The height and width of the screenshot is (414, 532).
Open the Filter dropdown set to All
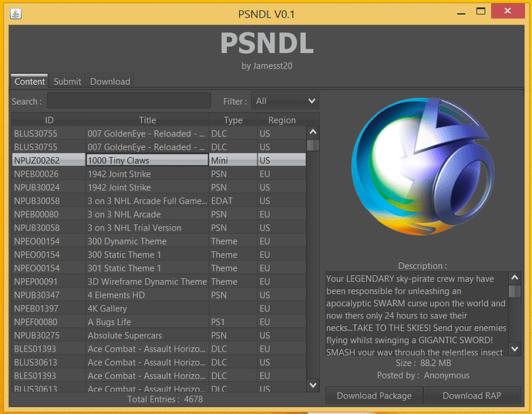click(285, 101)
